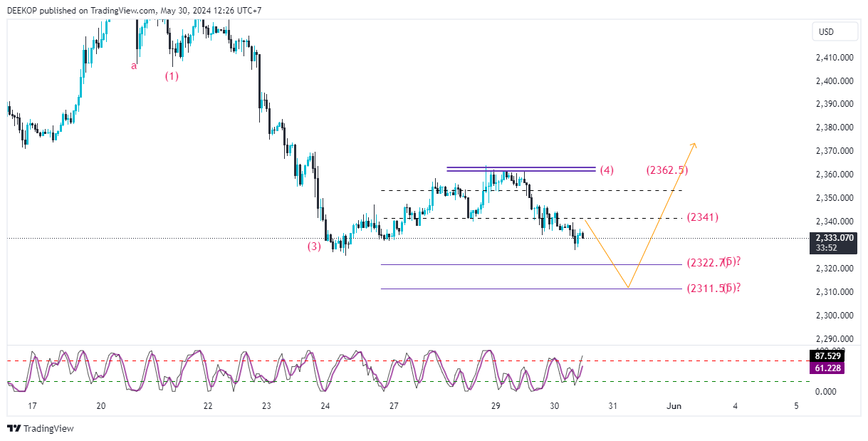
Task: Select the dashed horizontal line at 2341
Action: click(533, 218)
